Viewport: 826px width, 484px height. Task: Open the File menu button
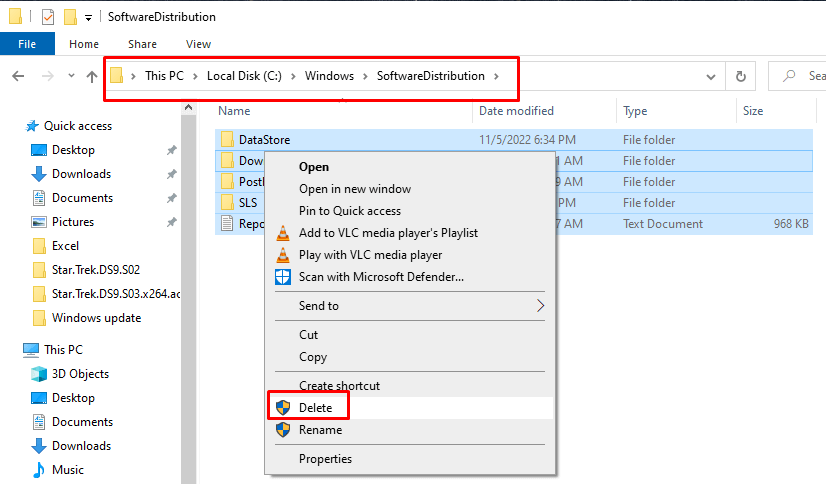pyautogui.click(x=27, y=44)
